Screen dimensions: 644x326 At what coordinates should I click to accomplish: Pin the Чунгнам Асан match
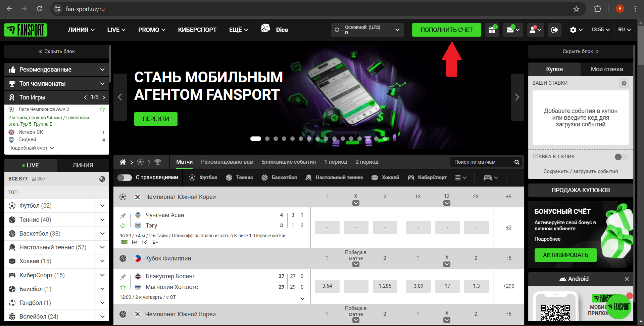tap(123, 215)
